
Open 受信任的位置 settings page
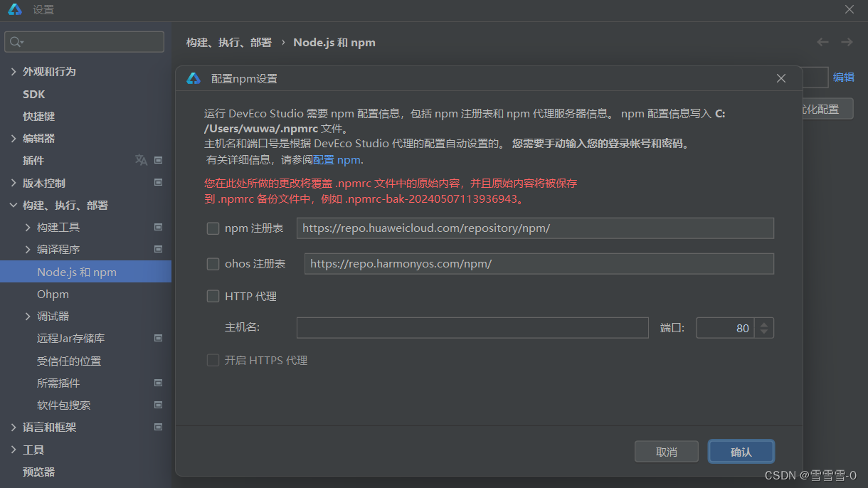(69, 361)
